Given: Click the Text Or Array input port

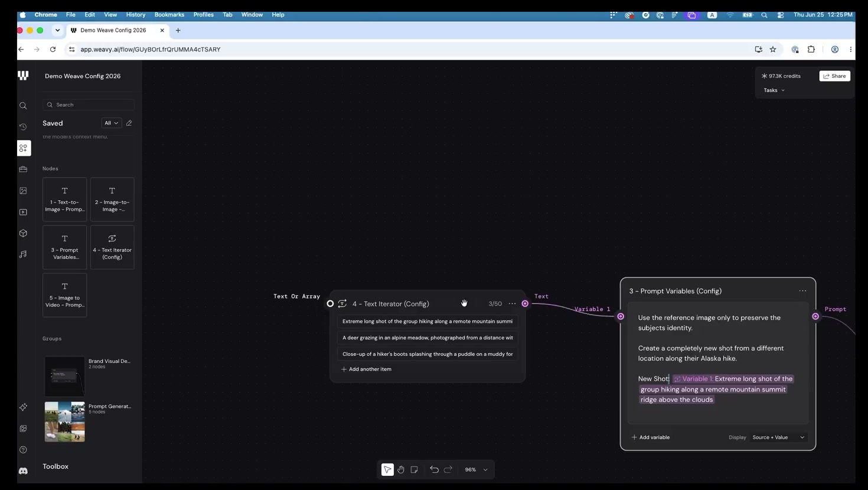Looking at the screenshot, I should pyautogui.click(x=330, y=303).
